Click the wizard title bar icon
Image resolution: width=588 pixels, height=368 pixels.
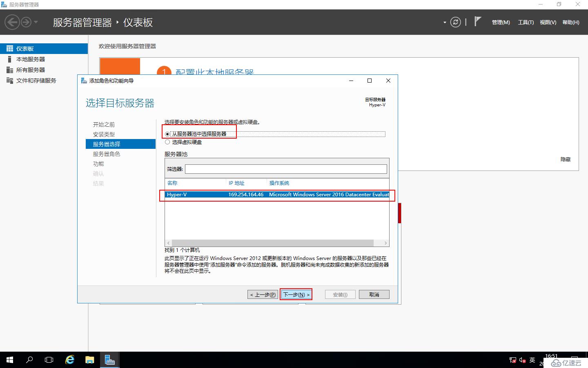coord(84,81)
